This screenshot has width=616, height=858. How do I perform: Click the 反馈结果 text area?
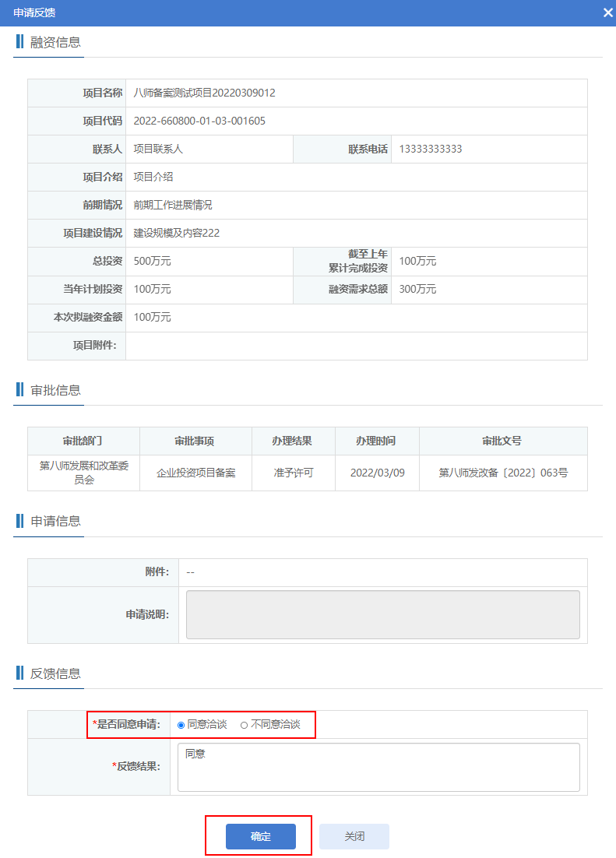point(378,767)
